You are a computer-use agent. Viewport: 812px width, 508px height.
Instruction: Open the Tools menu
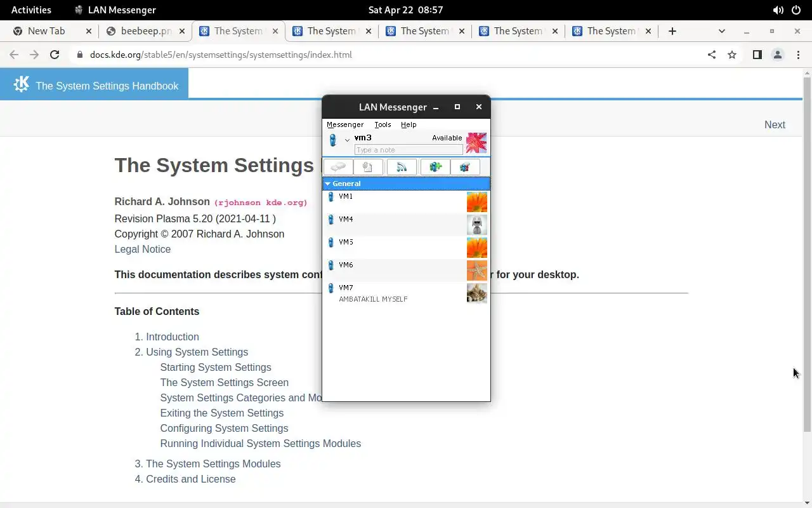383,124
